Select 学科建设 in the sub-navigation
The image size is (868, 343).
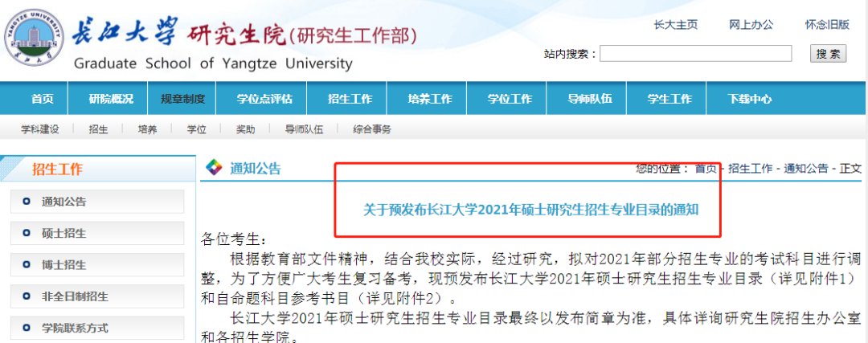pyautogui.click(x=39, y=129)
